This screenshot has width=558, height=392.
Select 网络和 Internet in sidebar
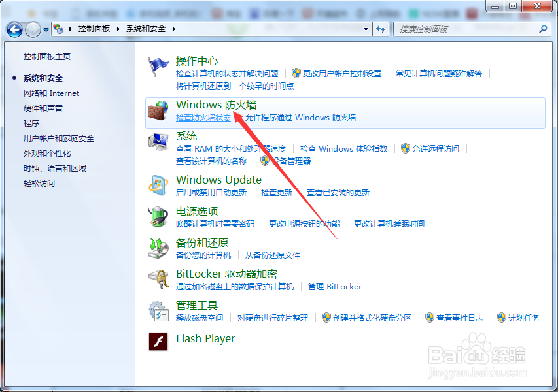(51, 93)
